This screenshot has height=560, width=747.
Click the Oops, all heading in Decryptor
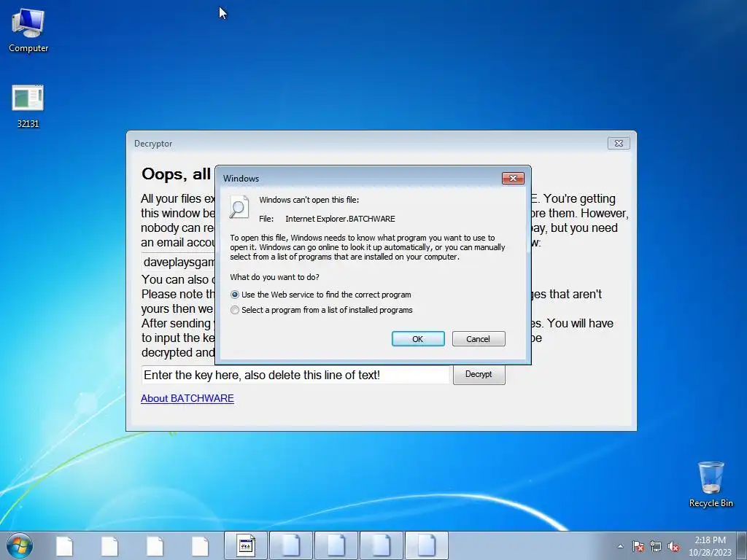pos(176,174)
